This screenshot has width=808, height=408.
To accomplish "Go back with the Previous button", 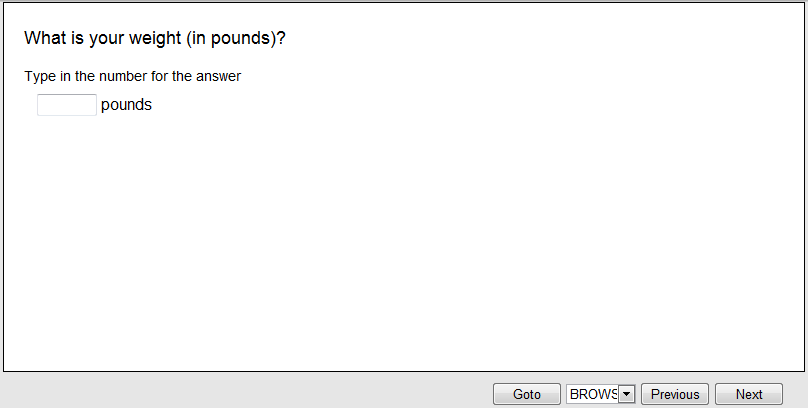I will pos(675,394).
